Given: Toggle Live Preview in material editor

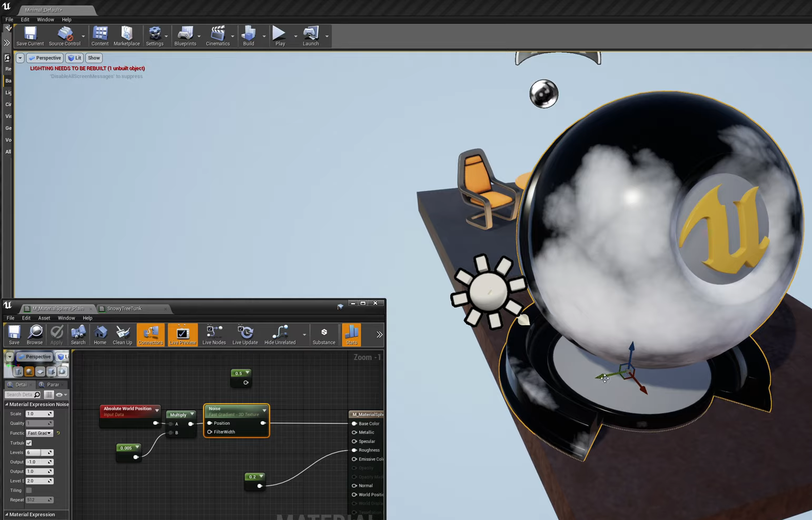Looking at the screenshot, I should pyautogui.click(x=182, y=335).
